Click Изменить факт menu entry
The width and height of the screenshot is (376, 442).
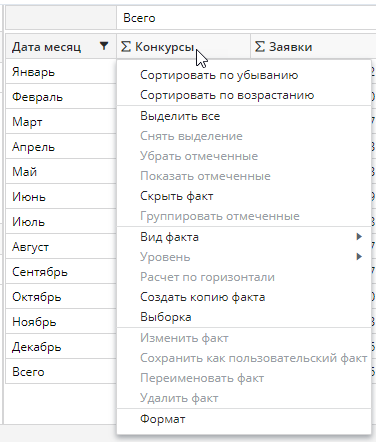(244, 338)
